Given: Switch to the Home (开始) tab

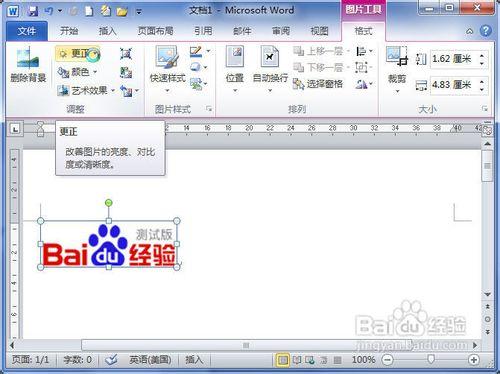Looking at the screenshot, I should click(69, 31).
